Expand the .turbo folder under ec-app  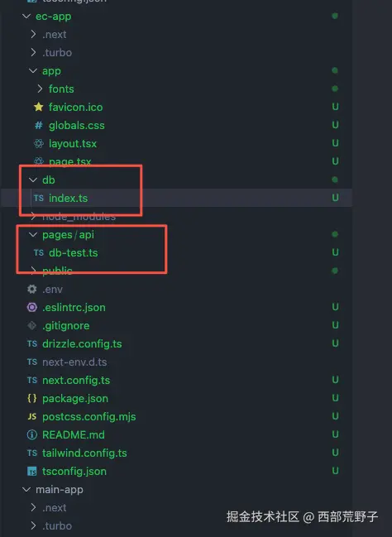(33, 52)
